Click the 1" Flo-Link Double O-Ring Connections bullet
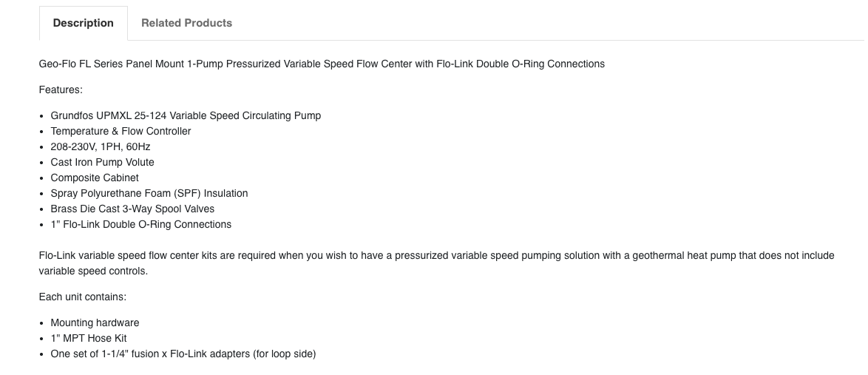 [140, 224]
